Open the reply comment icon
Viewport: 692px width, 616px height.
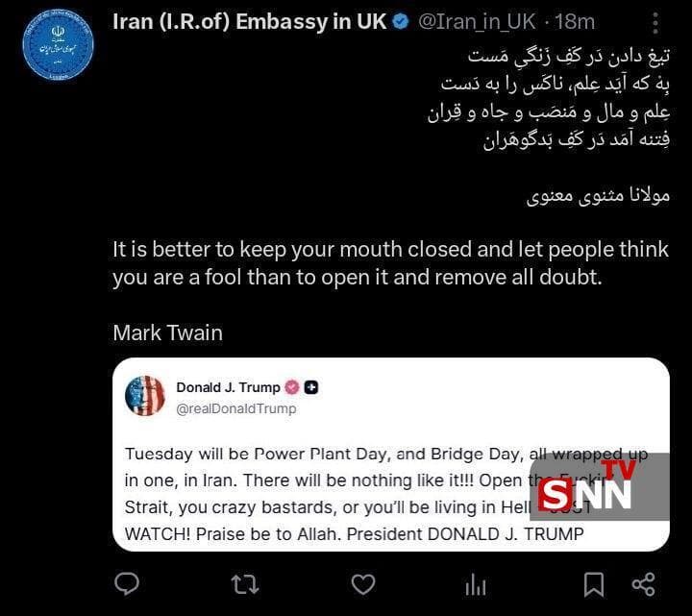(x=127, y=584)
